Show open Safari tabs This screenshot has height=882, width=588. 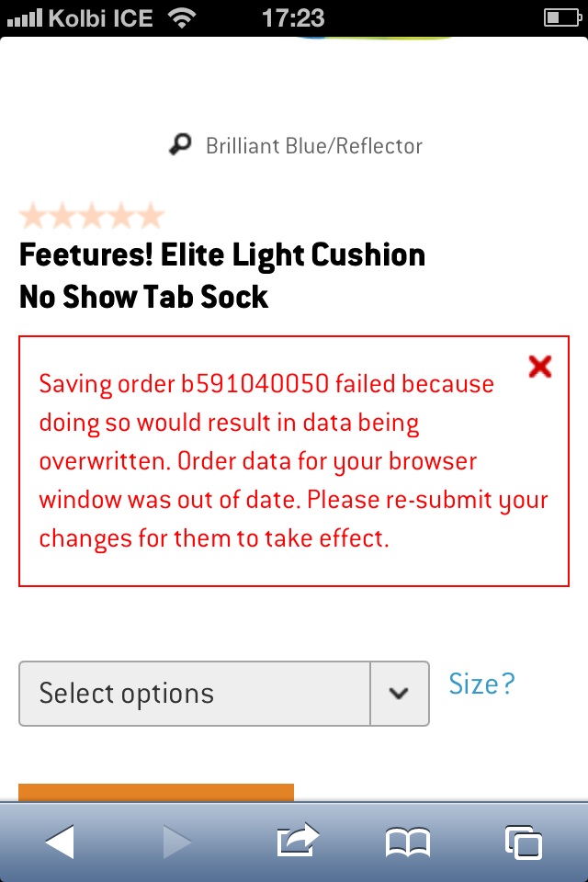point(523,841)
